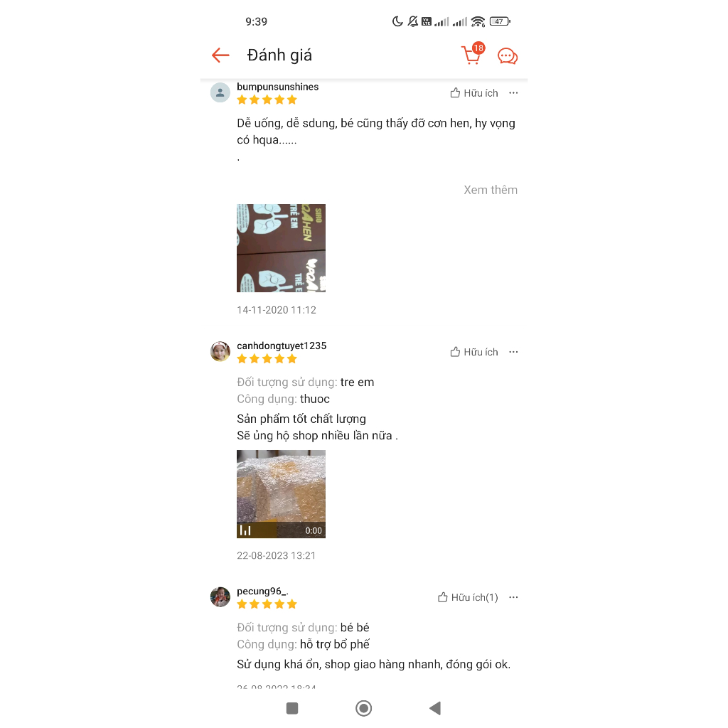Open more options for canhdongtuyet1235 review
This screenshot has height=728, width=728.
(x=513, y=352)
